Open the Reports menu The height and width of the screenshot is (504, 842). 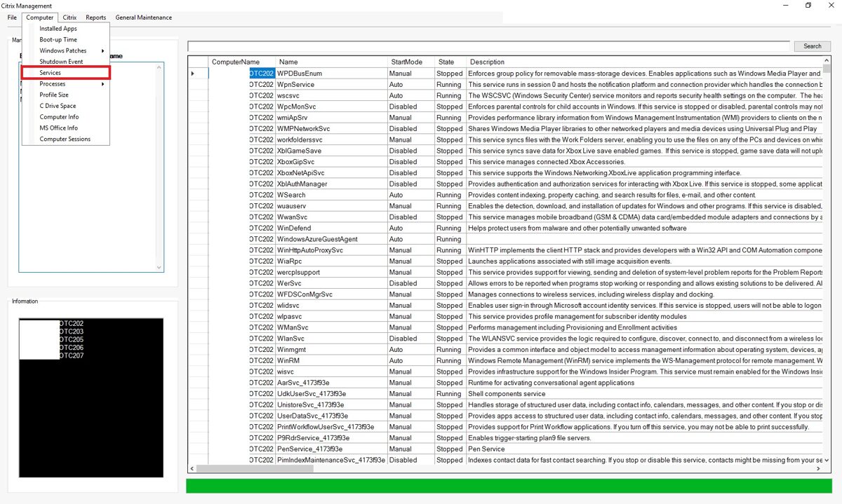point(96,18)
